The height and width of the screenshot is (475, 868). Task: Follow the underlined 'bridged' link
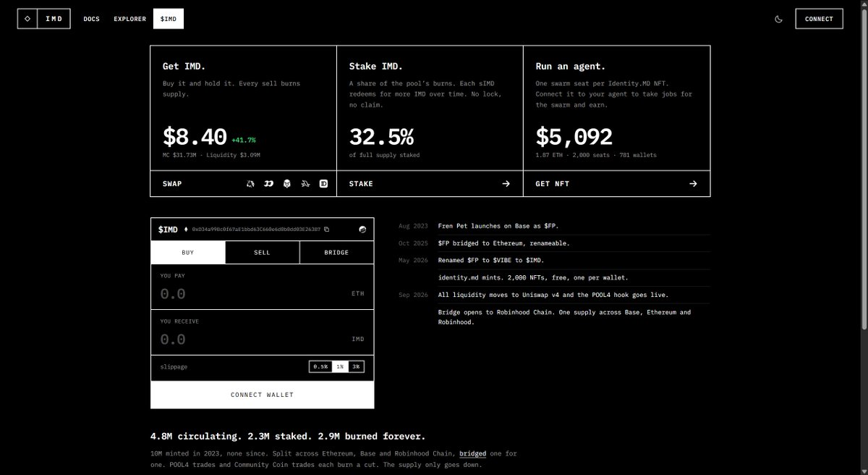coord(472,454)
